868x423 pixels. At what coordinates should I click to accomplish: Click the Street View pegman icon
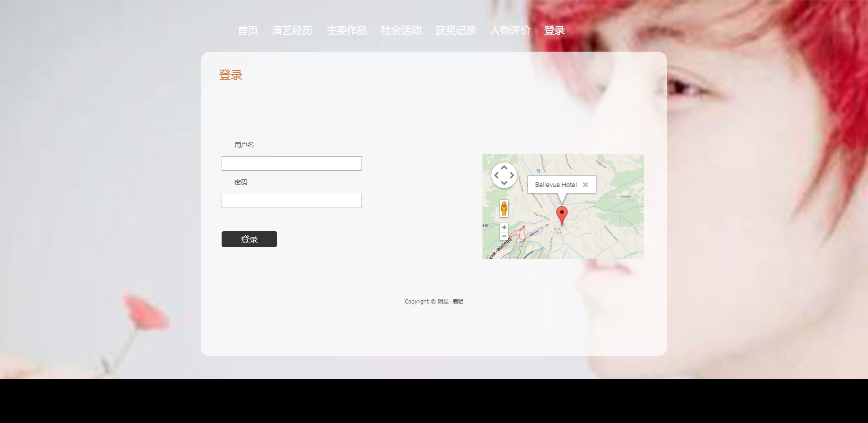pyautogui.click(x=504, y=209)
